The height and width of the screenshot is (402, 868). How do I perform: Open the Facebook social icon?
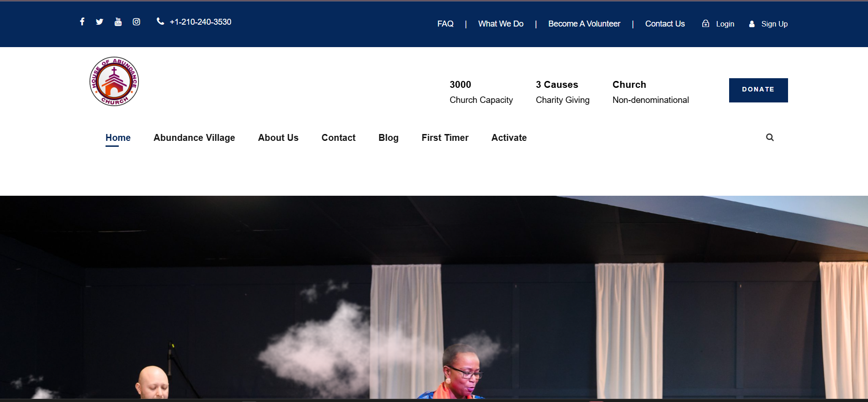82,21
